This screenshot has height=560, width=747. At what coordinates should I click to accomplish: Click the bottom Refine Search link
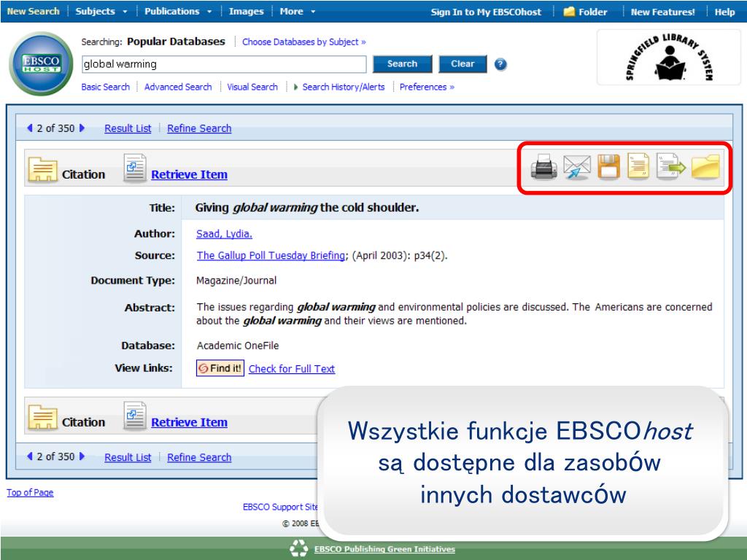[199, 457]
